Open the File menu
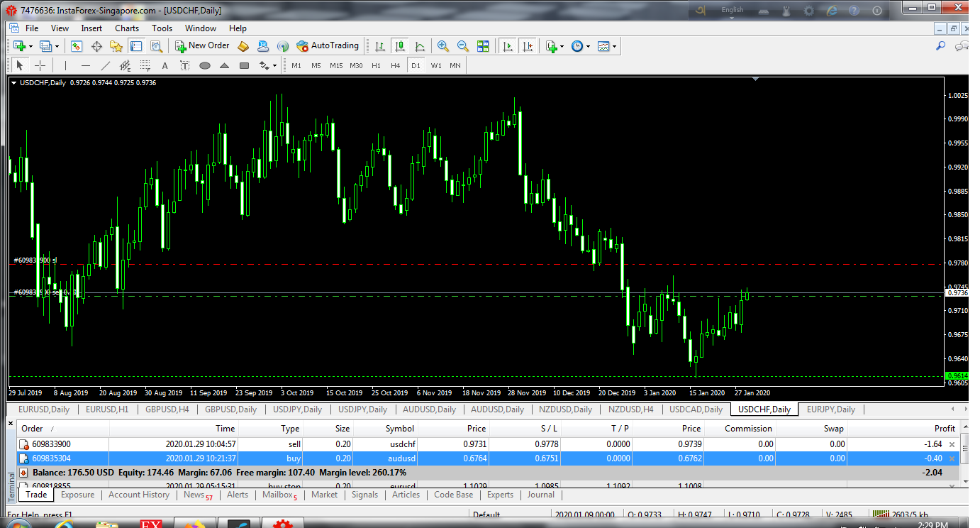This screenshot has width=980, height=528. pos(32,28)
